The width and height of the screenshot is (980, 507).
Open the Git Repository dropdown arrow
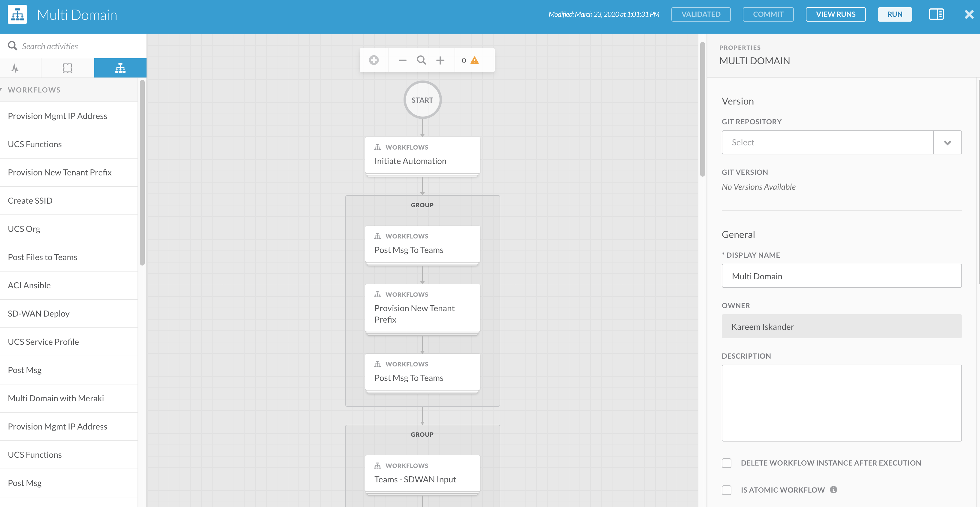coord(947,142)
